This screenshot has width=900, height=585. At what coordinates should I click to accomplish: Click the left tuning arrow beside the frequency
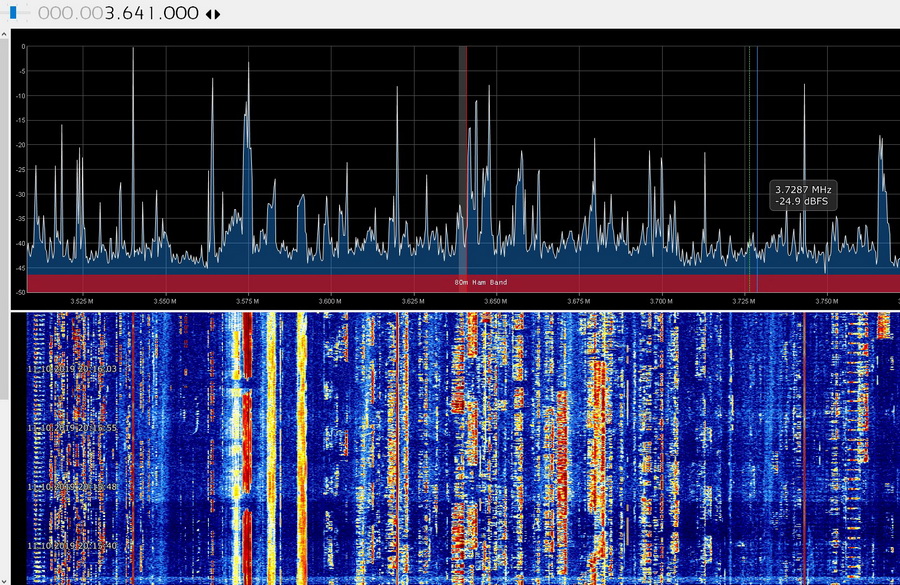(208, 14)
